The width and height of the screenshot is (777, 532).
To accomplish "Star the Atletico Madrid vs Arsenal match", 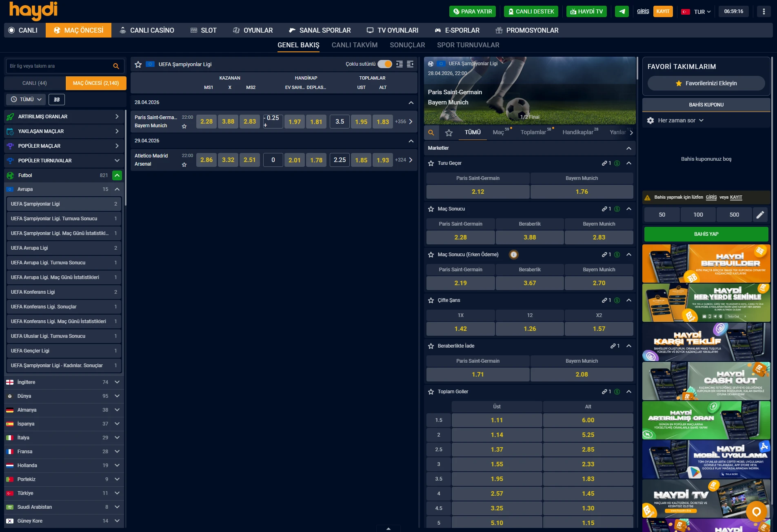I will point(184,165).
